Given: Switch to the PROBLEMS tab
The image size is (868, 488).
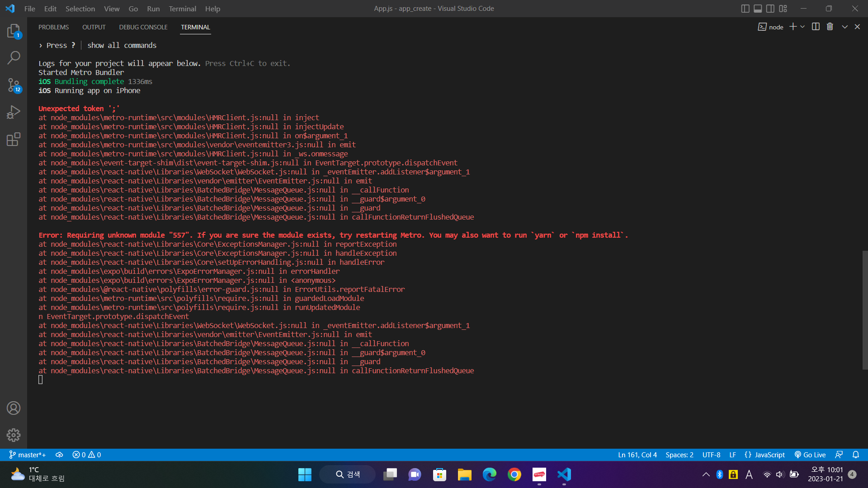Looking at the screenshot, I should click(54, 27).
